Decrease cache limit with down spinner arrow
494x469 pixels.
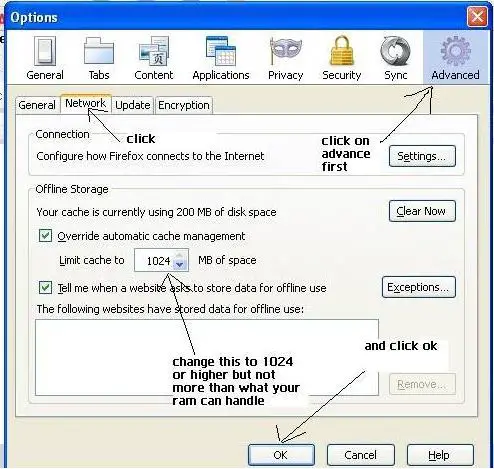[x=180, y=265]
